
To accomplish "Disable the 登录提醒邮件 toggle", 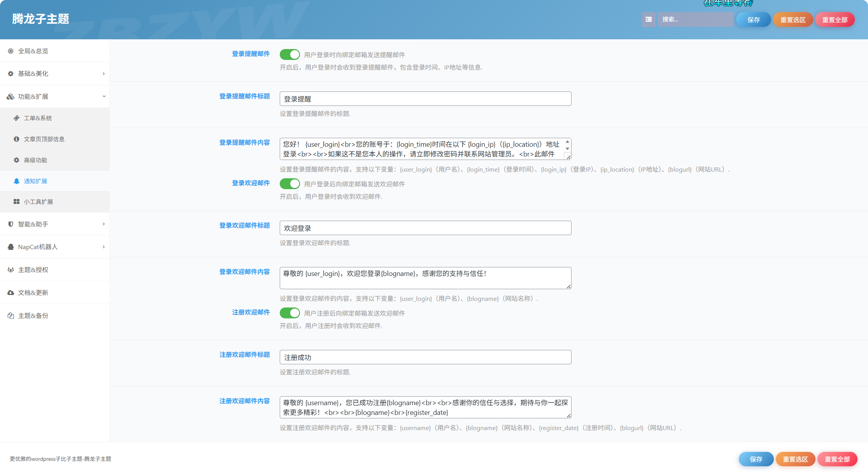I will coord(290,54).
